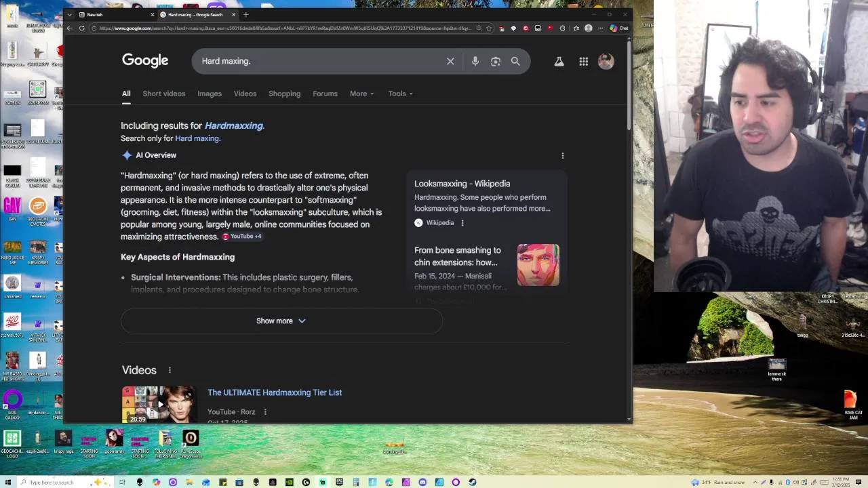The image size is (868, 488).
Task: Open search by image (Google Lens)
Action: (x=496, y=61)
